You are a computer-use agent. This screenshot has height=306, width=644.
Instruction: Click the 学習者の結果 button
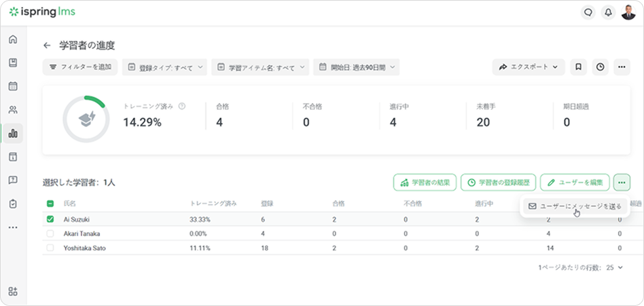pos(424,182)
